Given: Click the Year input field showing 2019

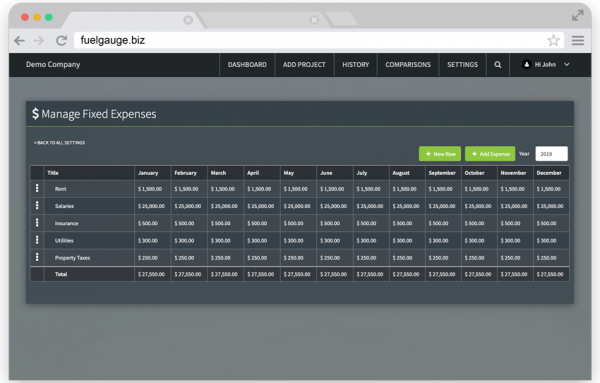Looking at the screenshot, I should pos(551,154).
